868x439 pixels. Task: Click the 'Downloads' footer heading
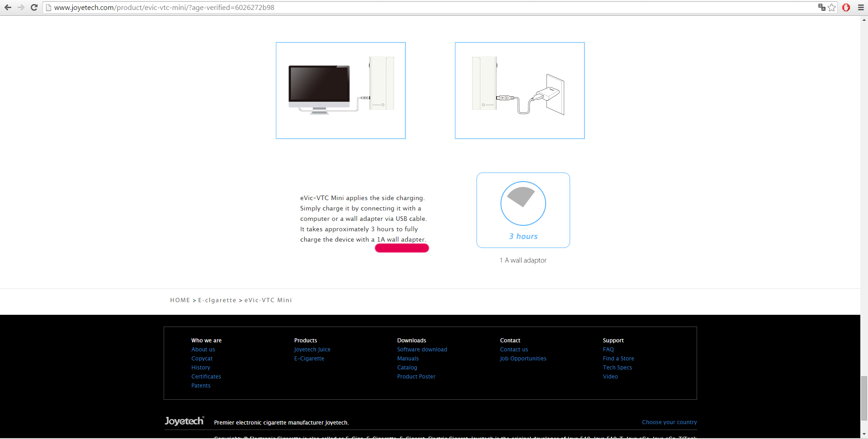tap(412, 341)
